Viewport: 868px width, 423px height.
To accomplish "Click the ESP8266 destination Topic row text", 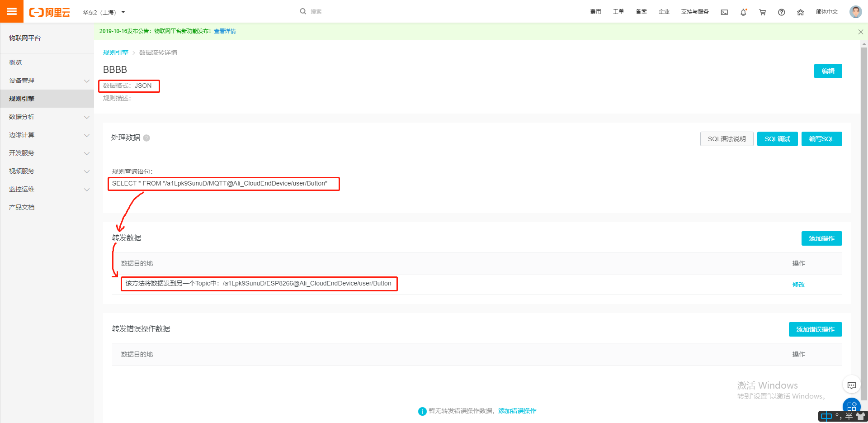I will coord(259,283).
